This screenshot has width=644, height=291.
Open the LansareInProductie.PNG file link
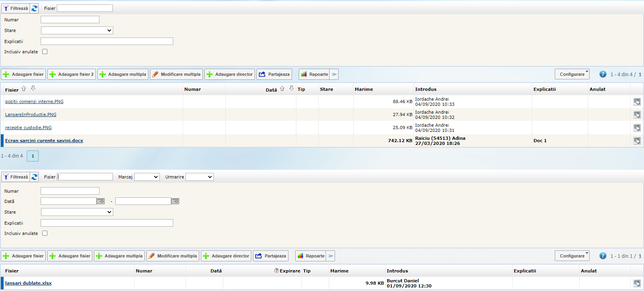pyautogui.click(x=31, y=115)
